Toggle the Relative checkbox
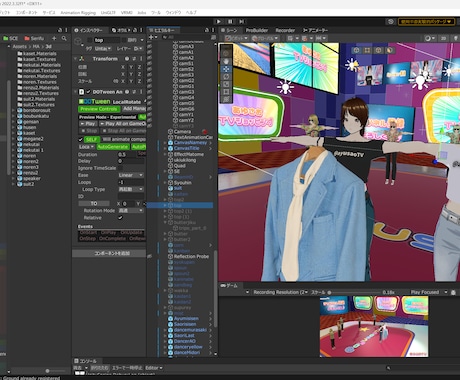460x380 pixels. (120, 218)
